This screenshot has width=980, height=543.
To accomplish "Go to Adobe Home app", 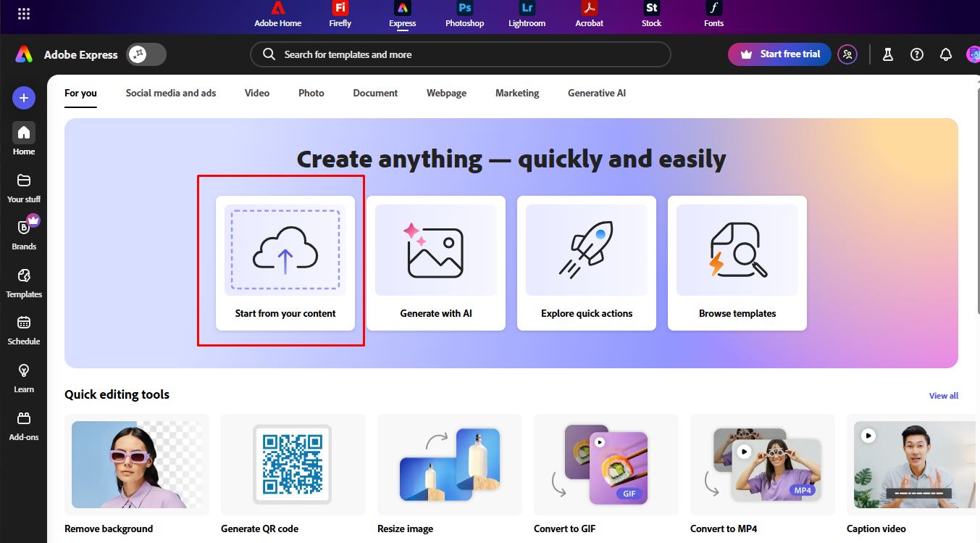I will 277,14.
